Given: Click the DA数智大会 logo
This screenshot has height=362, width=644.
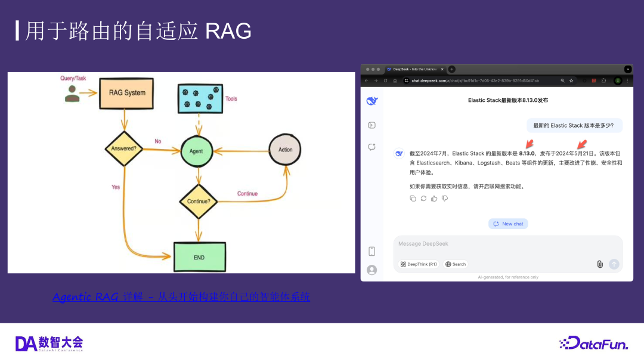Looking at the screenshot, I should point(49,344).
